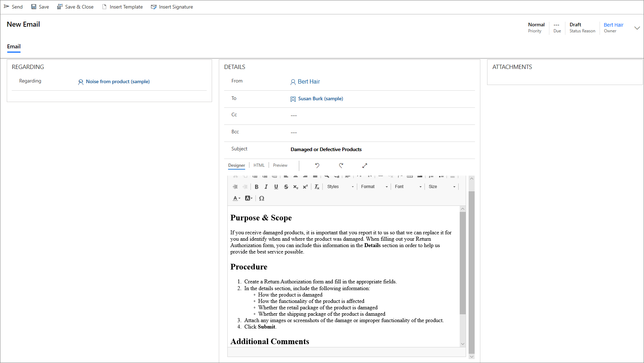This screenshot has width=644, height=363.
Task: Open the Font dropdown
Action: click(x=407, y=186)
